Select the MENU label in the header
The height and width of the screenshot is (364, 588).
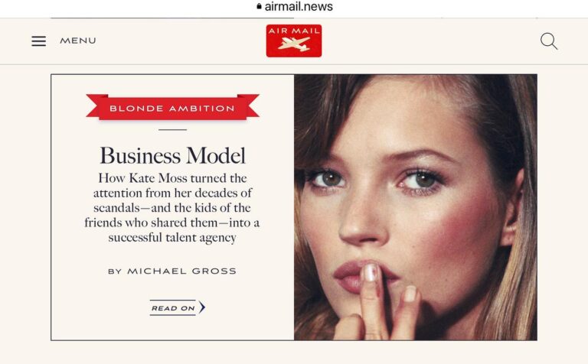[78, 41]
